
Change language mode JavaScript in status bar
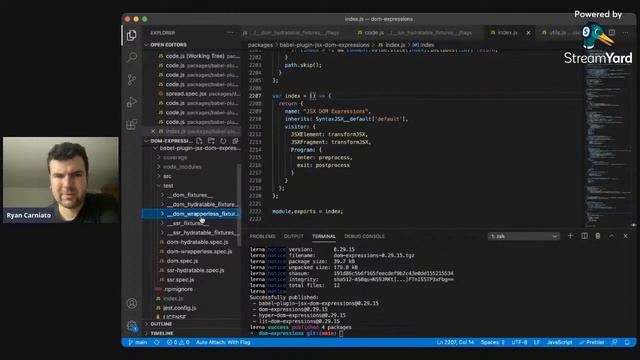559,342
